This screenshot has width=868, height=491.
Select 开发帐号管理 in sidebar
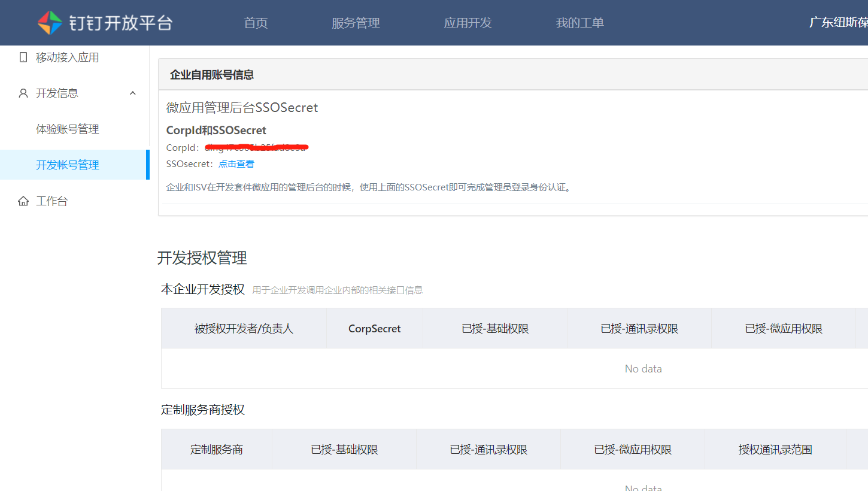click(x=67, y=165)
